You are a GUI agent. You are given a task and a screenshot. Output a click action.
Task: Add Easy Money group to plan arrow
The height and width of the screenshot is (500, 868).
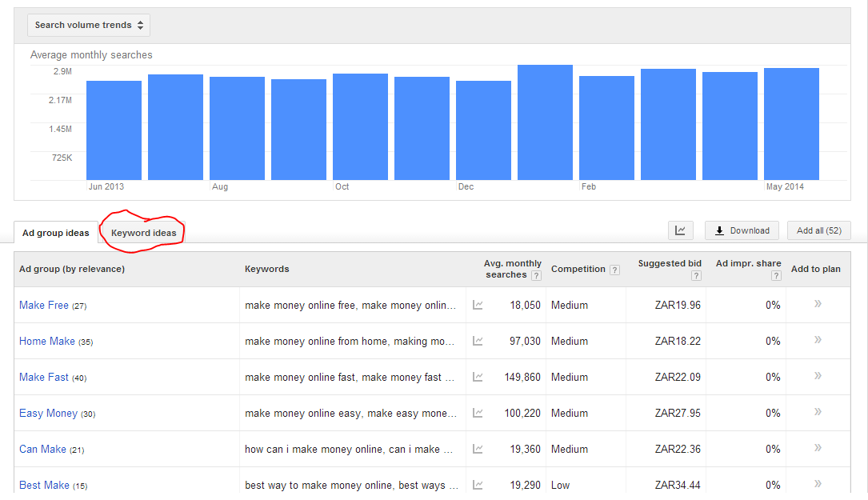pos(818,412)
